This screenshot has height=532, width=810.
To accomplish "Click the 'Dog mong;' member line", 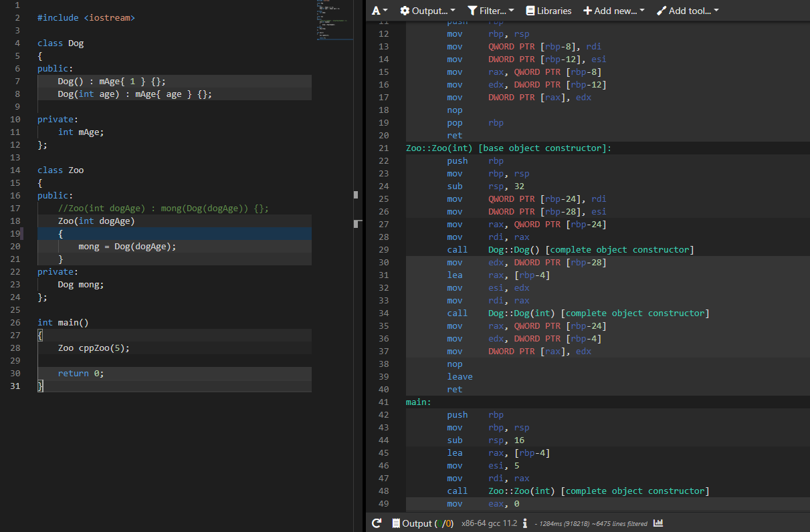I will (x=81, y=285).
